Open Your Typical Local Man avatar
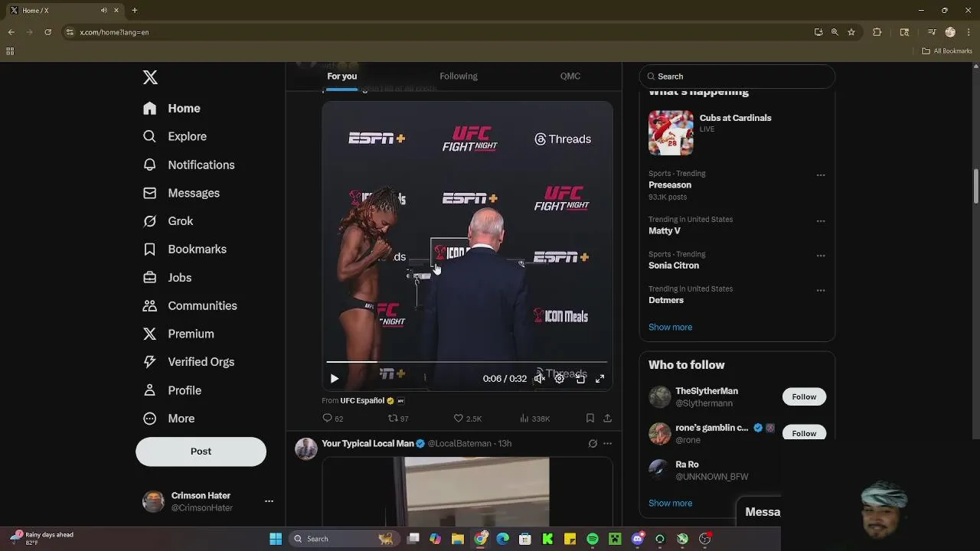980x551 pixels. [x=306, y=448]
